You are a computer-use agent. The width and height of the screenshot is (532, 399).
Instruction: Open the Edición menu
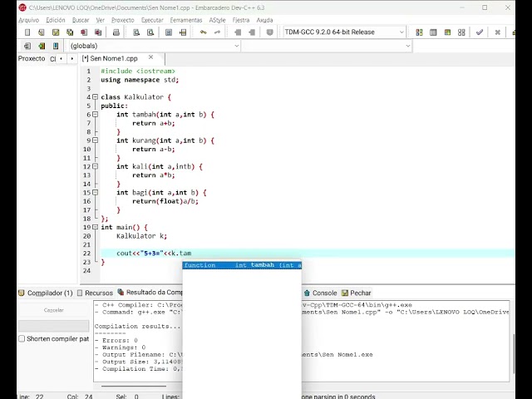click(56, 20)
